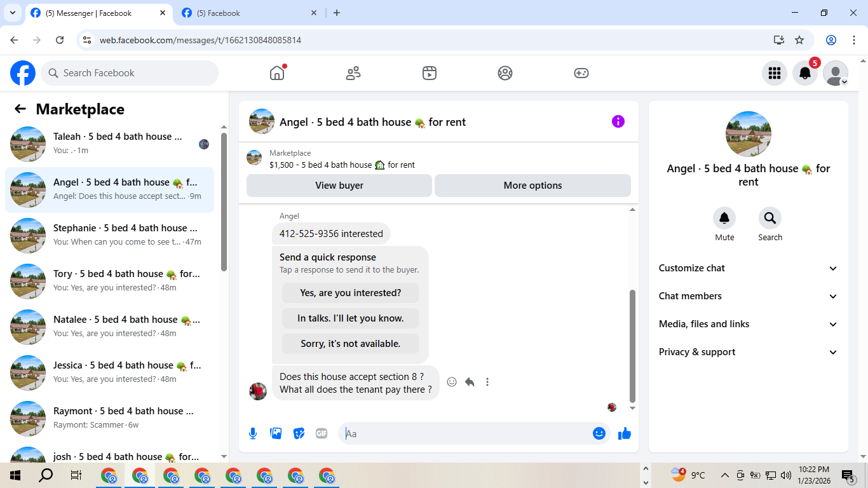Screen dimensions: 868x488
Task: Open the Gaming icon in top navigation
Action: (581, 73)
